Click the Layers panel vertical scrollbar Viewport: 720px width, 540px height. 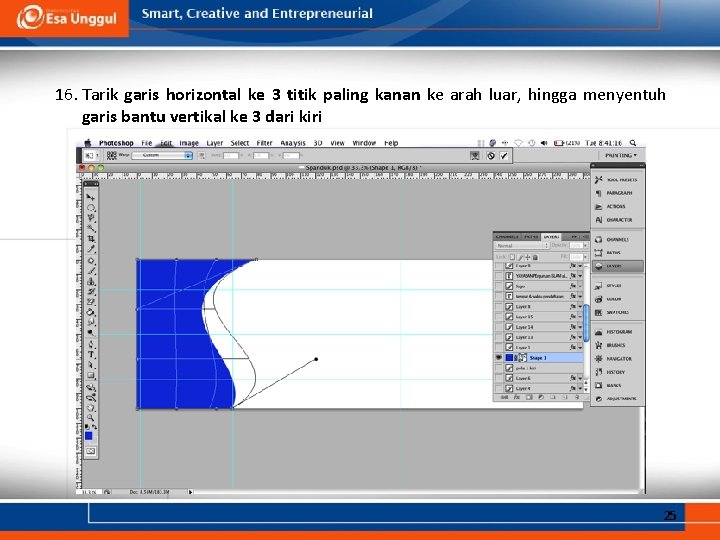point(586,323)
